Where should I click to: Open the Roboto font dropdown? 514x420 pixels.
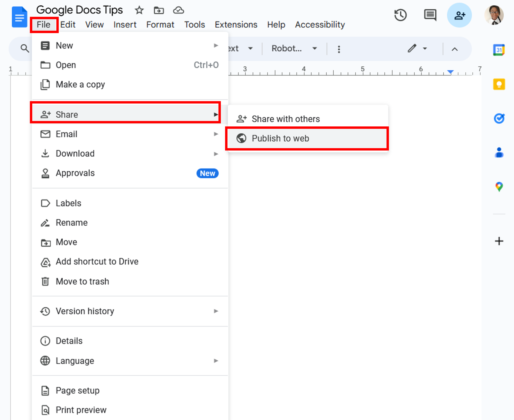pyautogui.click(x=294, y=49)
